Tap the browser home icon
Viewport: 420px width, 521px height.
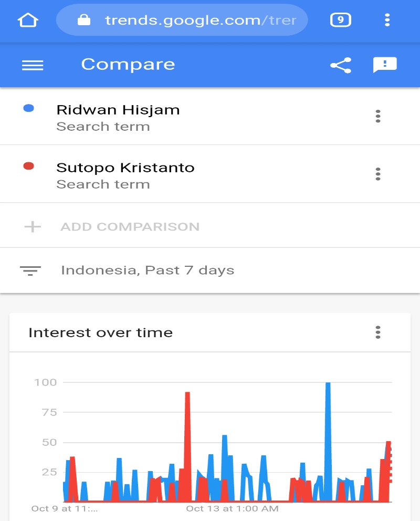pyautogui.click(x=28, y=20)
